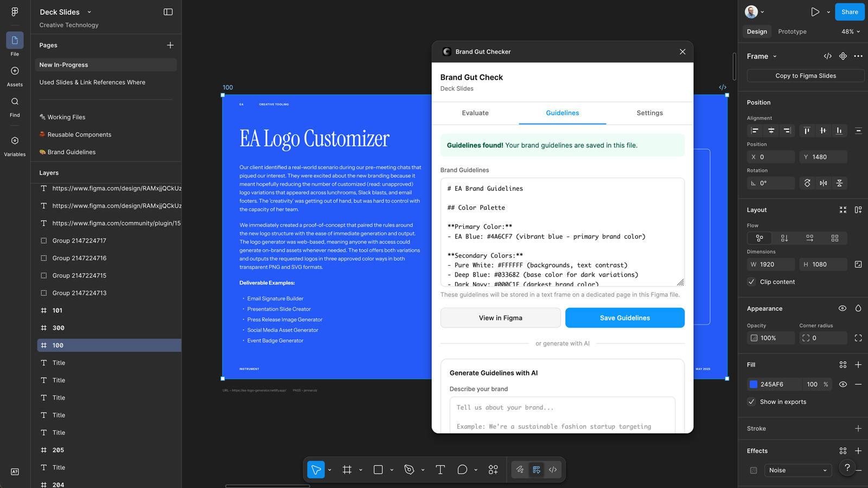Open user avatar account dropdown
The image size is (868, 488).
coord(755,12)
